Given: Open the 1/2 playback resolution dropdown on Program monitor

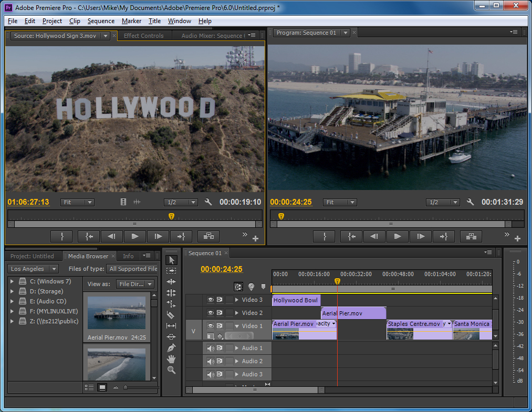Looking at the screenshot, I should [443, 202].
